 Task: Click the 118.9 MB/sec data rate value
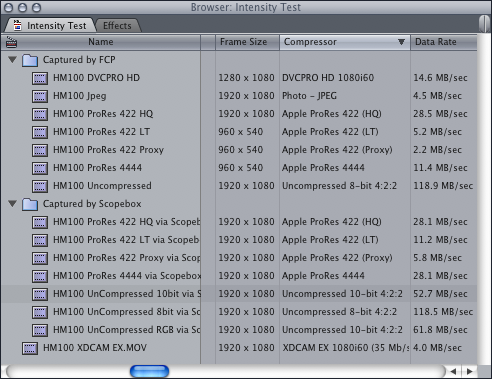tap(443, 186)
